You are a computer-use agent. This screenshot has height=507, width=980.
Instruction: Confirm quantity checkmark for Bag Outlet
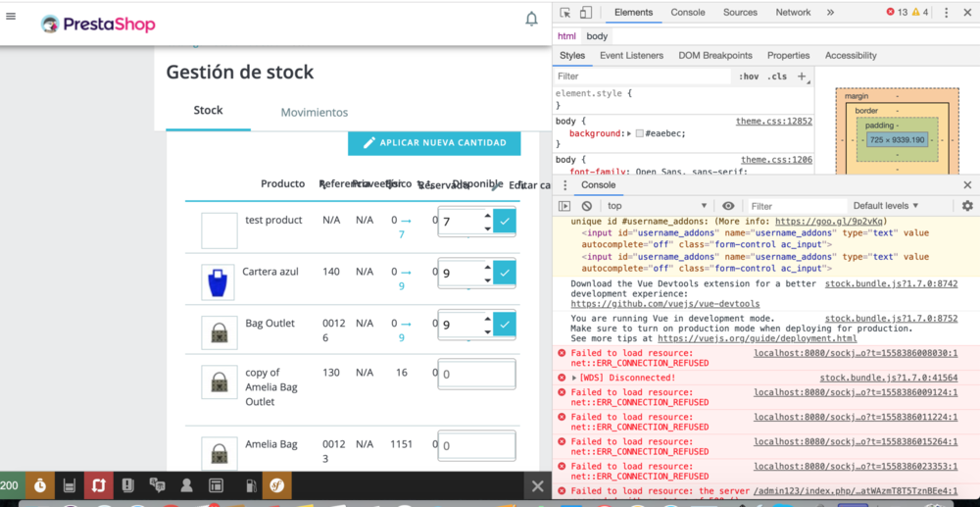[505, 324]
